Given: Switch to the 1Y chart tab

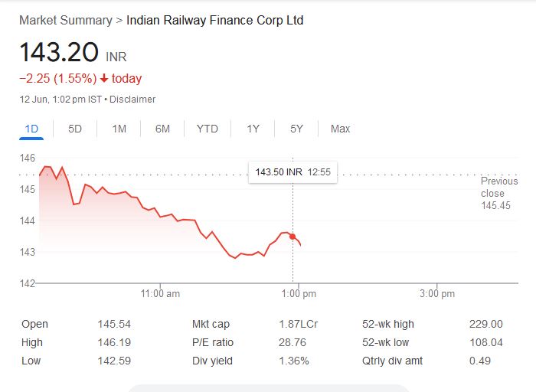Looking at the screenshot, I should pyautogui.click(x=253, y=129).
